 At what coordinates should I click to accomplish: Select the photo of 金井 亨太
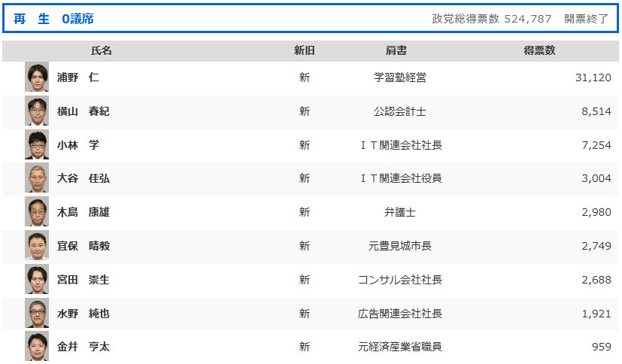coord(37,346)
